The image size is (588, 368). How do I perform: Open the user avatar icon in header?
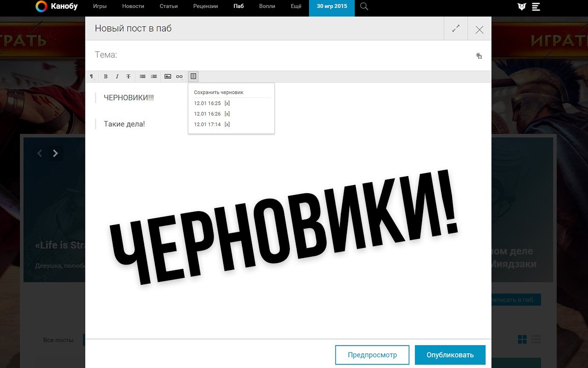(x=521, y=6)
